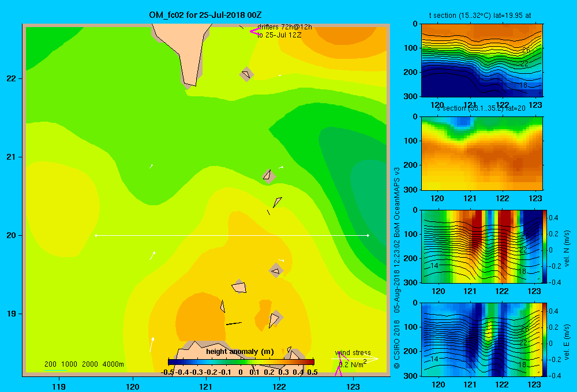
Task: Click the white drifter arrow near the map's bottom-left
Action: point(151,345)
